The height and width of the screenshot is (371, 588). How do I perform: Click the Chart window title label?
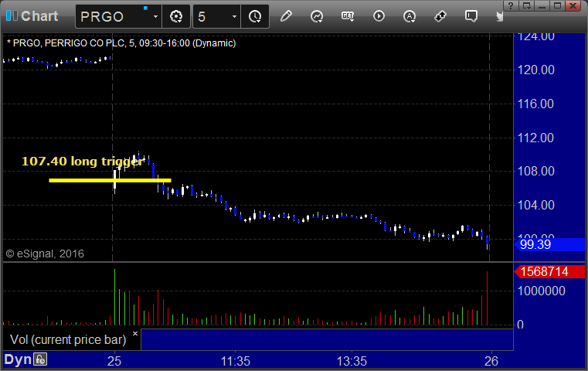tap(39, 16)
